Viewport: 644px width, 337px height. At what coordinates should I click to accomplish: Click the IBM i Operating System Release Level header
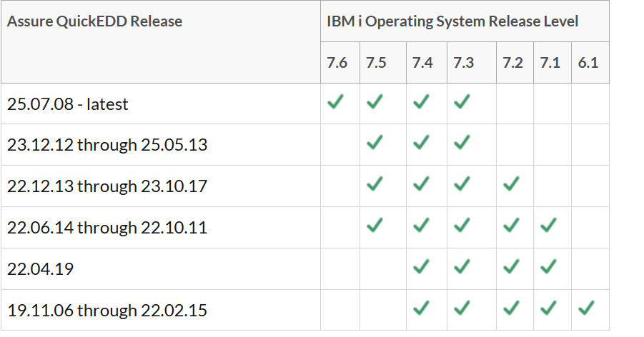pyautogui.click(x=452, y=21)
